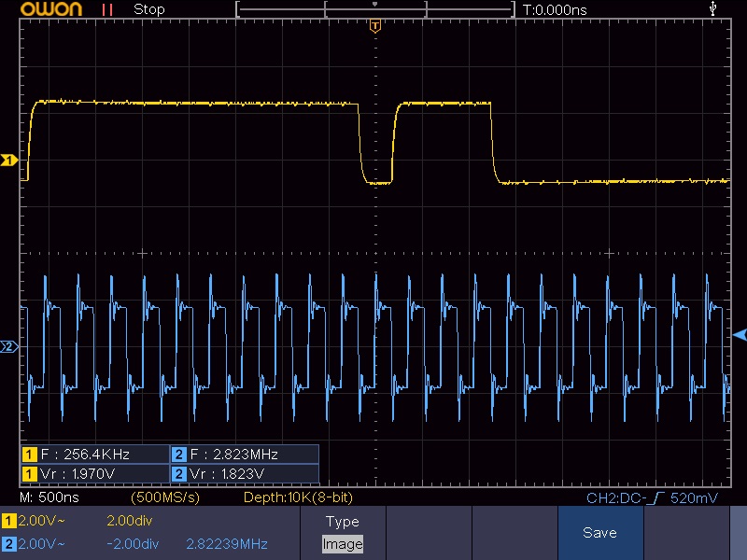Click the yellow 1 badge beside Vr 1.970V
Screen dimensions: 747x560
(29, 474)
